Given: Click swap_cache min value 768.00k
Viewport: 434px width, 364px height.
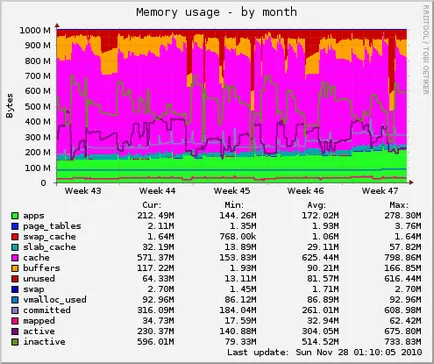Looking at the screenshot, I should (x=238, y=237).
